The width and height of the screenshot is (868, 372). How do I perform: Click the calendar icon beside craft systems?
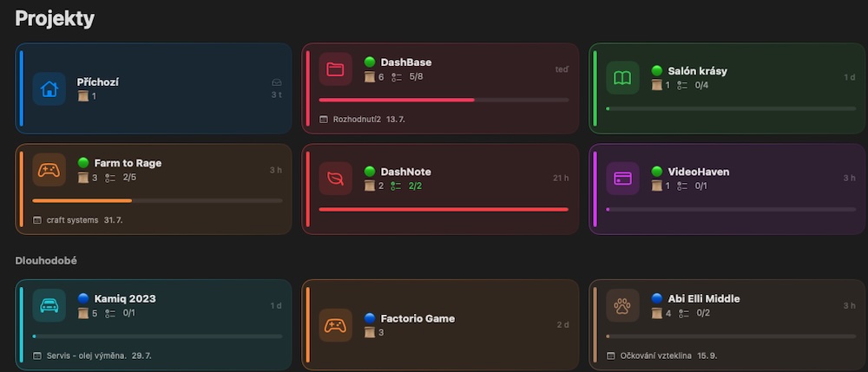point(37,220)
